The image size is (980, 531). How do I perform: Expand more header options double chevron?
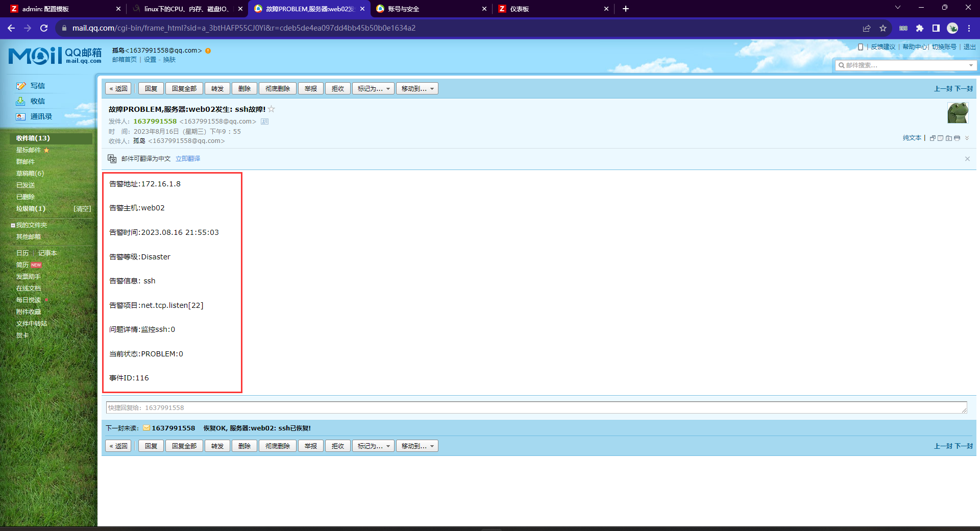pos(967,138)
